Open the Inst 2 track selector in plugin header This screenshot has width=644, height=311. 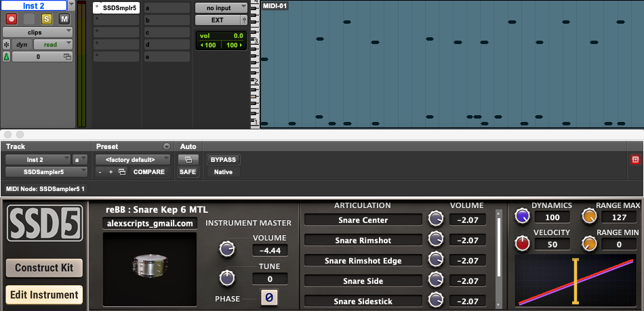coord(38,160)
